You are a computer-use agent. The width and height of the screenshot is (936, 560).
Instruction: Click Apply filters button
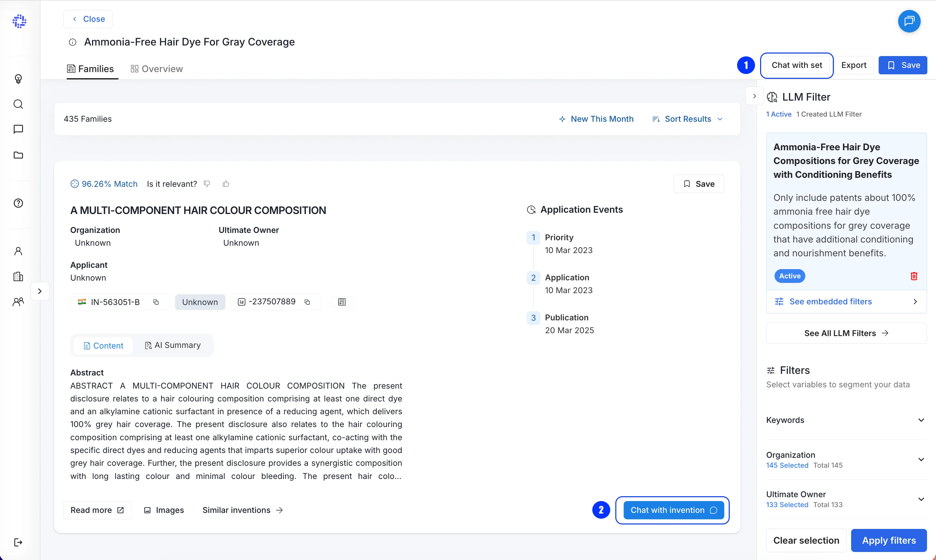click(x=889, y=540)
